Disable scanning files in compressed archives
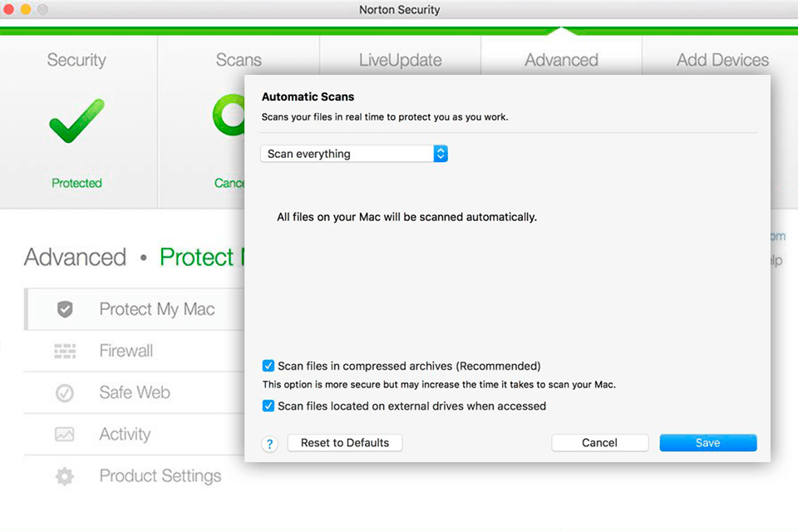The height and width of the screenshot is (532, 798). pyautogui.click(x=268, y=366)
